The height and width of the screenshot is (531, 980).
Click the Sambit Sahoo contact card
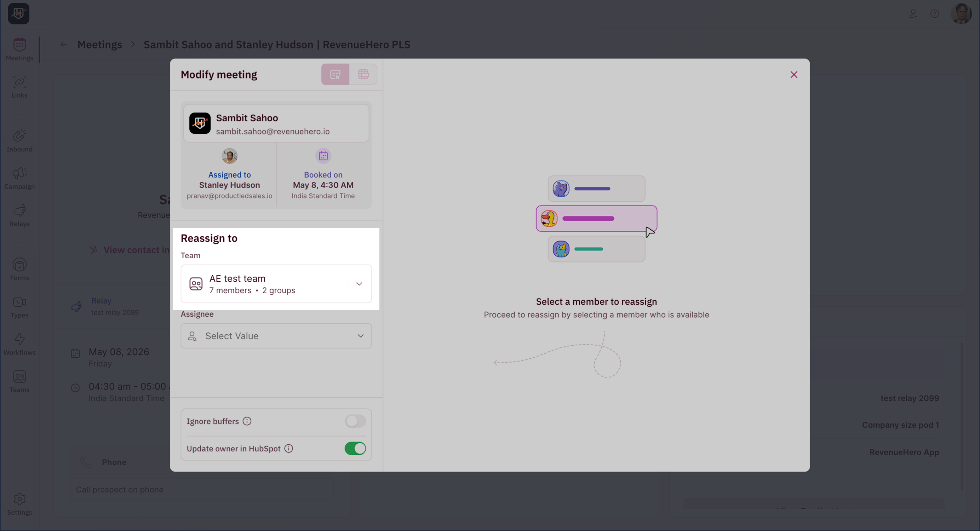276,123
